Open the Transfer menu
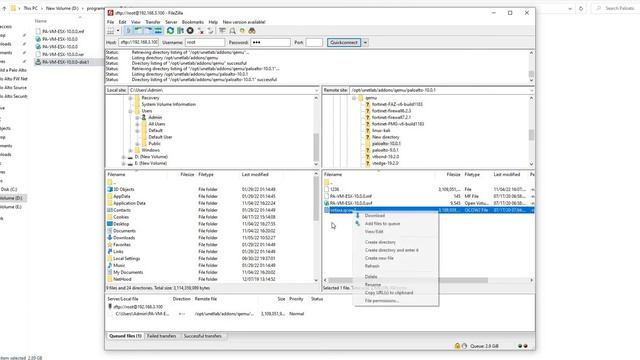Image resolution: width=640 pixels, height=360 pixels. [153, 22]
